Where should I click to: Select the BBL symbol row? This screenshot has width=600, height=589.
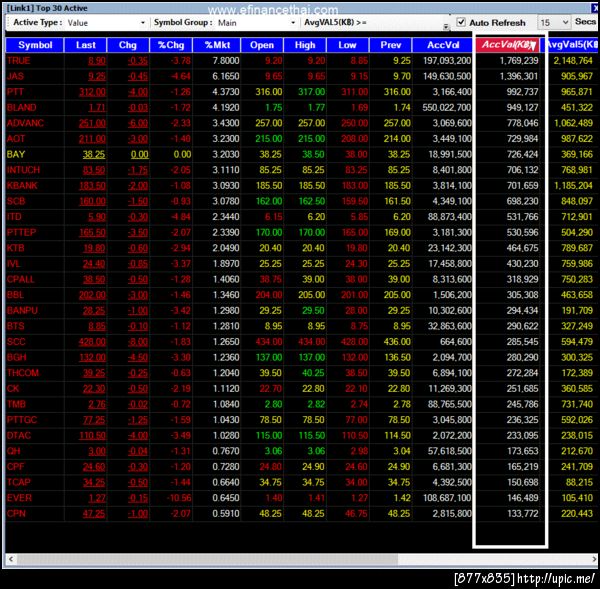tap(302, 295)
